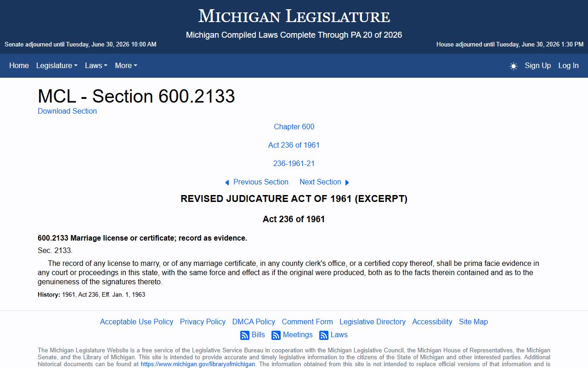Expand the Legislature dropdown menu

pyautogui.click(x=57, y=65)
